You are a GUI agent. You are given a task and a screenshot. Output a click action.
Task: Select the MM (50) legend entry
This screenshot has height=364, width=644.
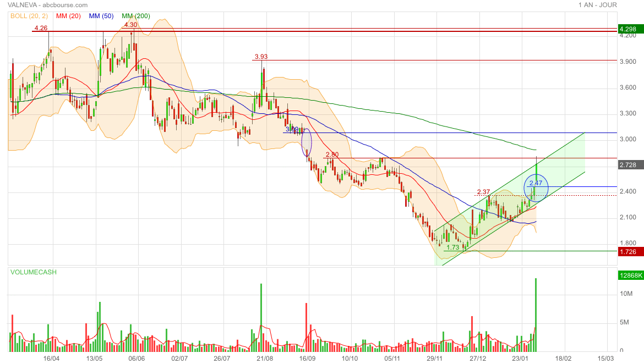pyautogui.click(x=101, y=16)
